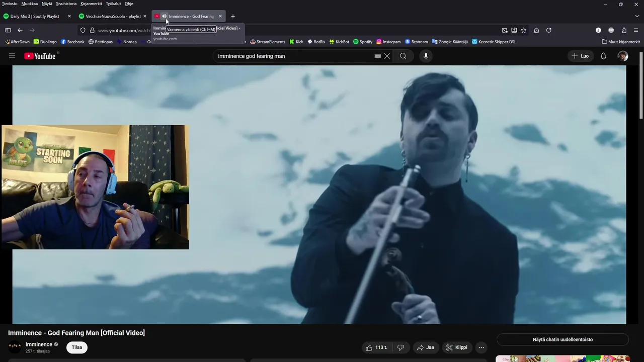
Task: Open picture-in-picture icon in address bar
Action: tap(505, 30)
